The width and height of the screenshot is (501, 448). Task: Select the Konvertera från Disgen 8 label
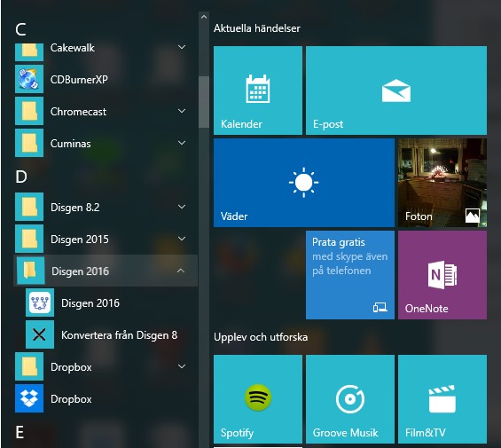119,334
